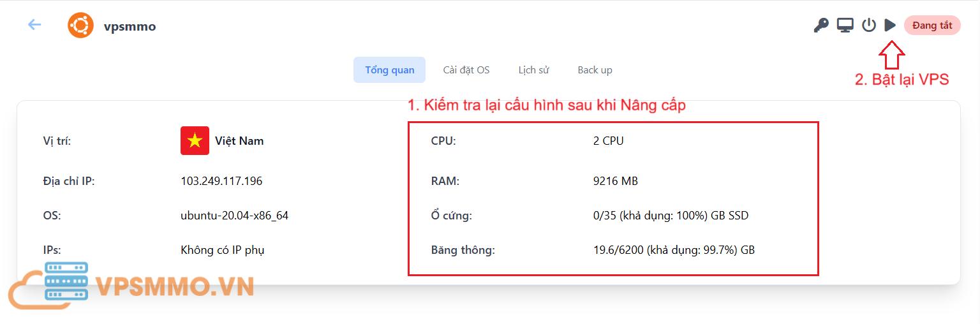Screen dimensions: 980x324
Task: Click the vpsmmo server name
Action: point(130,26)
